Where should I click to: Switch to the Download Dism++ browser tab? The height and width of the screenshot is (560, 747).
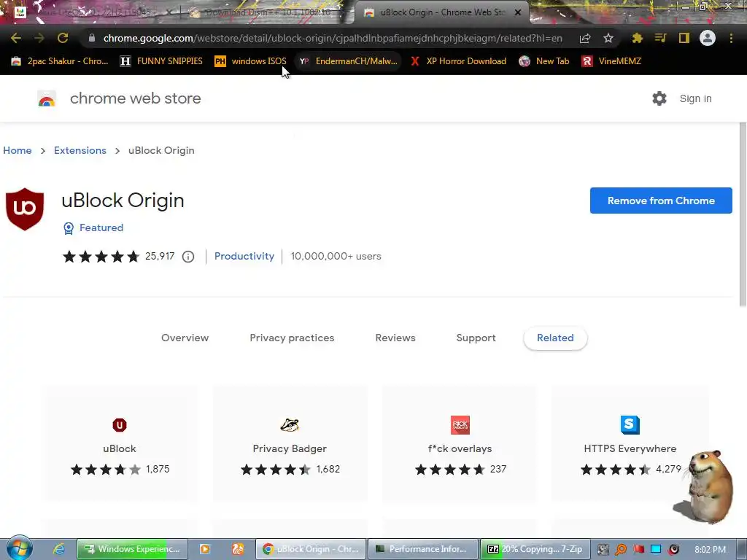click(267, 12)
